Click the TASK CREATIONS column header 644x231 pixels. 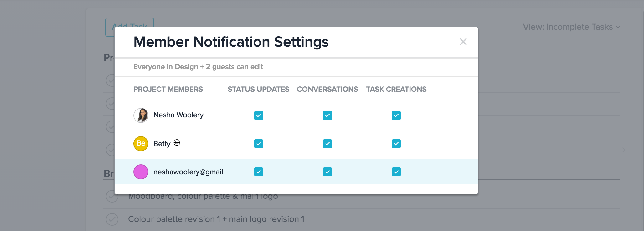pyautogui.click(x=396, y=89)
